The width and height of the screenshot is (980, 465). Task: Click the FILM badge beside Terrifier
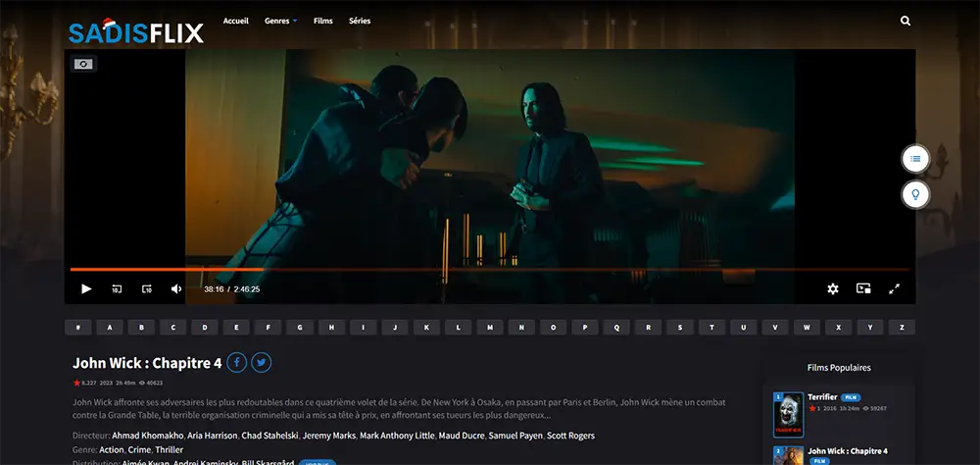[851, 397]
